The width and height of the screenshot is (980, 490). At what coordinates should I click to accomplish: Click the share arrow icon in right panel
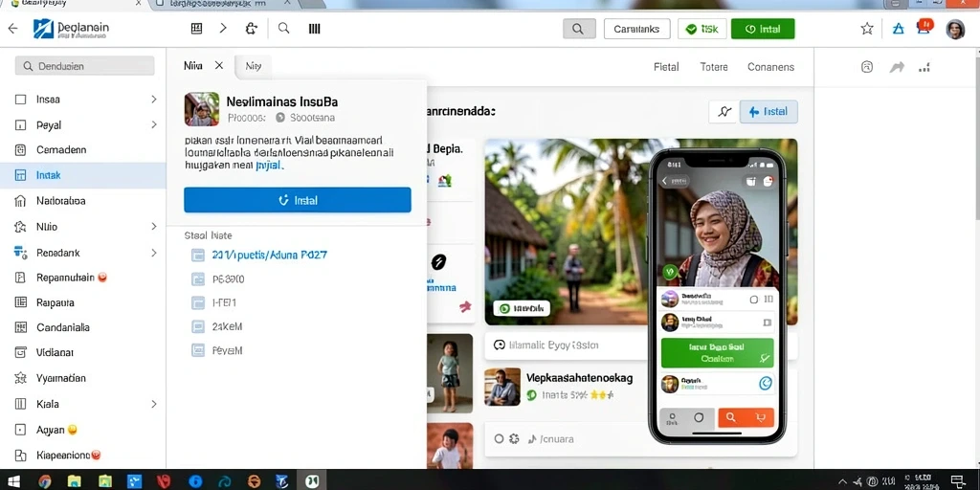point(897,67)
